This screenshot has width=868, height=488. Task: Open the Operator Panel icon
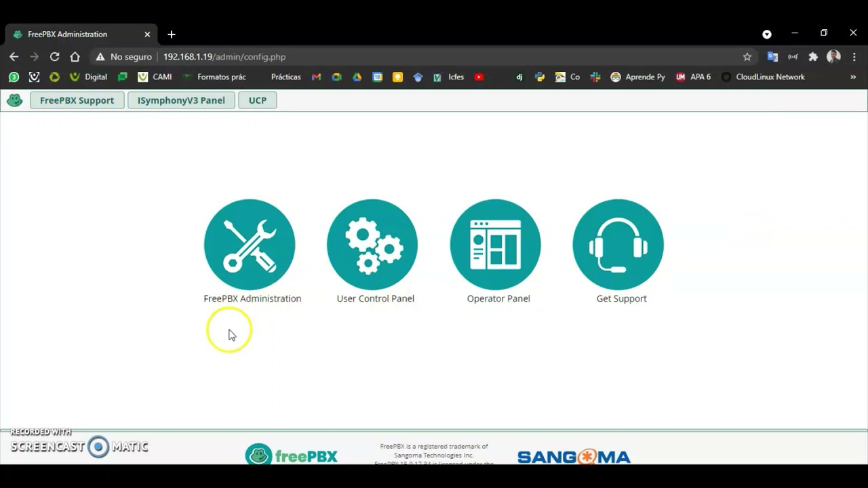tap(495, 245)
